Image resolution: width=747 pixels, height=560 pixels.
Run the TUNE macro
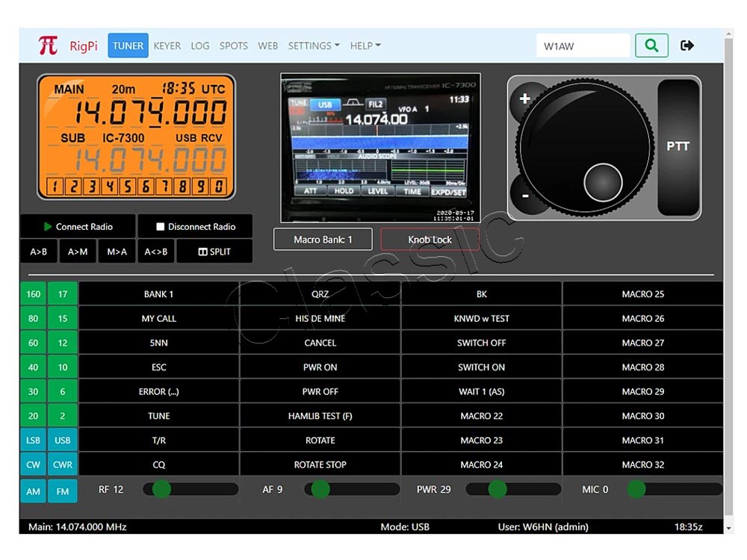tap(158, 416)
